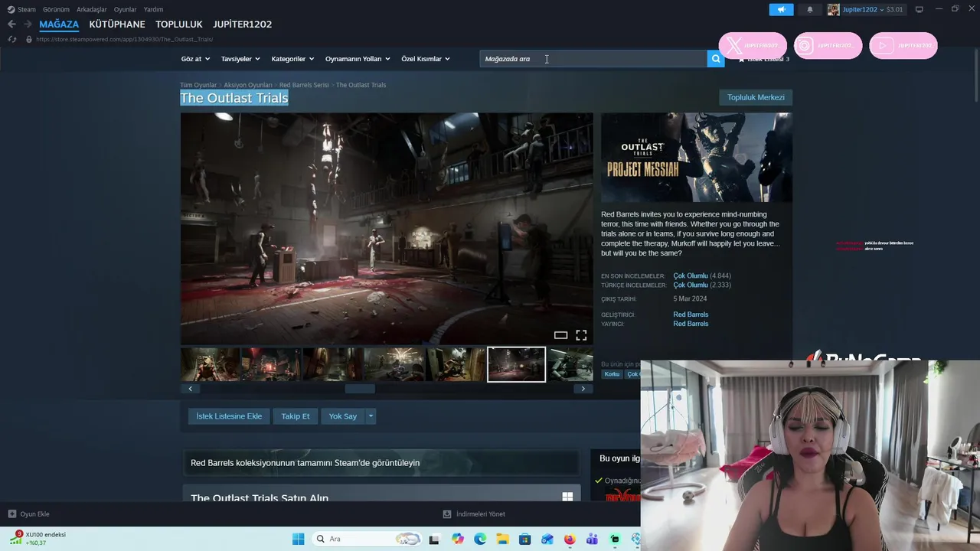This screenshot has width=980, height=551.
Task: Open File Explorer from the taskbar
Action: (x=502, y=539)
